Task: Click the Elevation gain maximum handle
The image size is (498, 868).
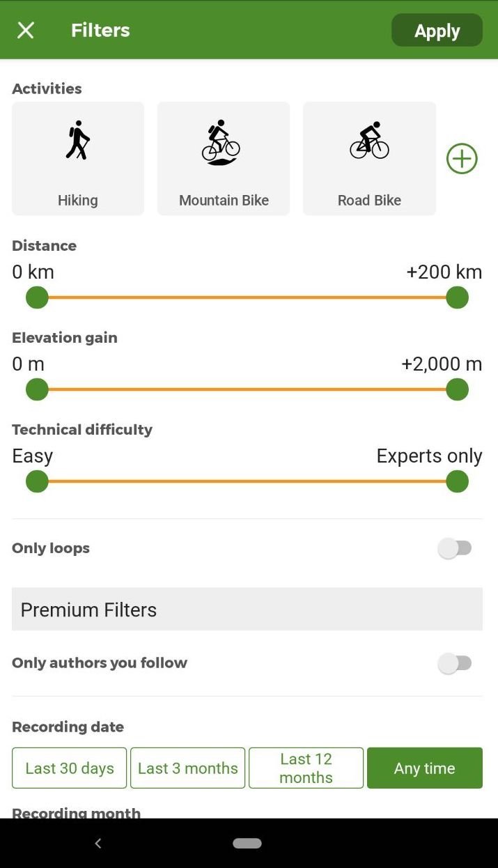Action: 457,389
